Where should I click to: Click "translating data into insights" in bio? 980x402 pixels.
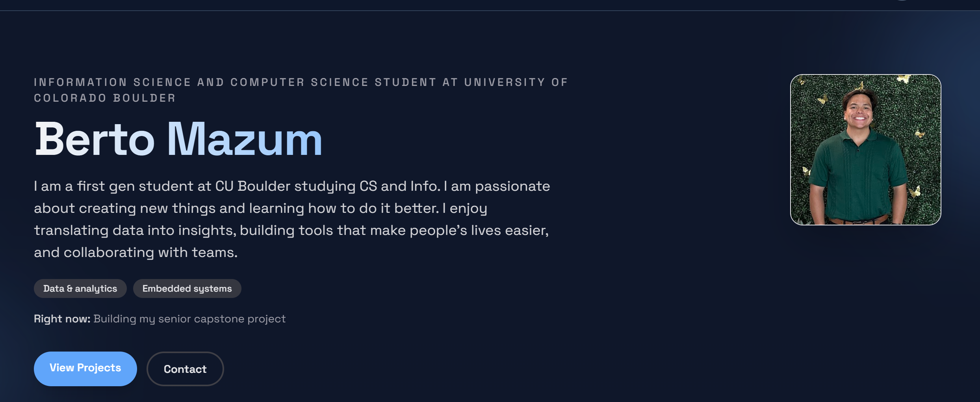coord(135,230)
